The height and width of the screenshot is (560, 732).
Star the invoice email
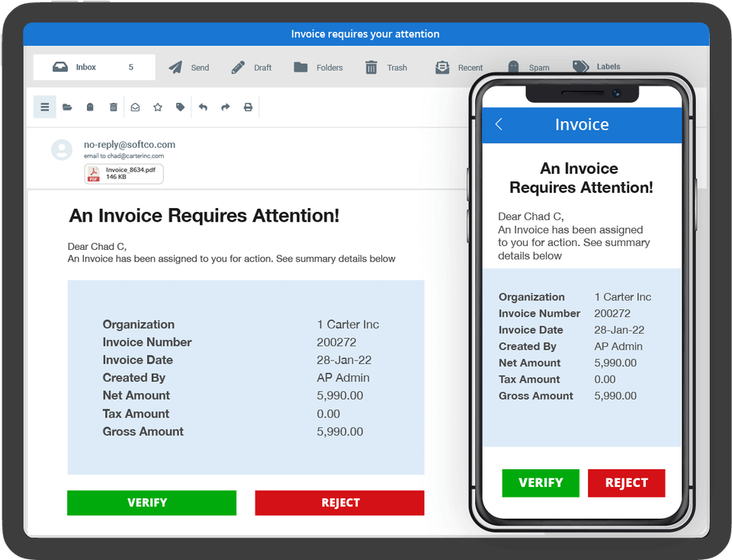pos(158,107)
